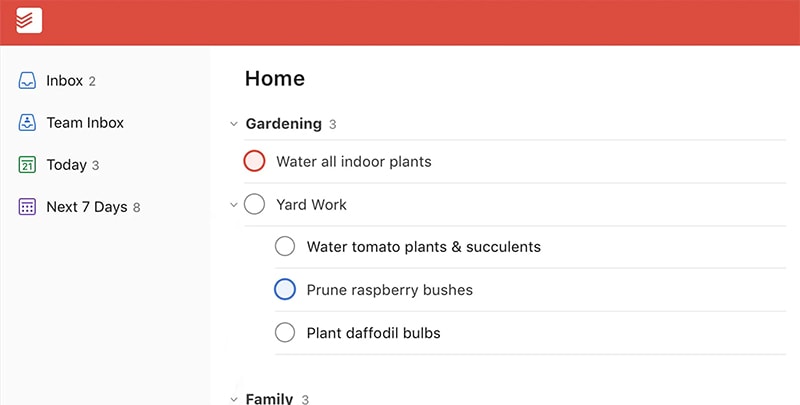The image size is (800, 405).
Task: Check off the Yard Work task
Action: (254, 204)
